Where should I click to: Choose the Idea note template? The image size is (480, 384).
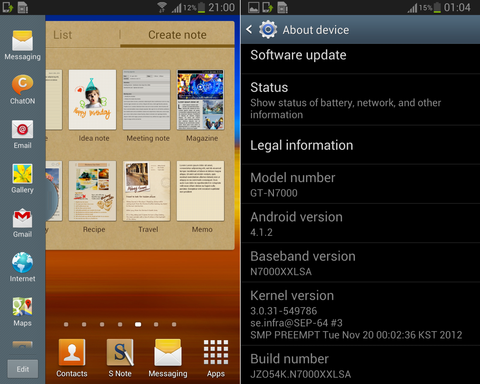tap(93, 106)
